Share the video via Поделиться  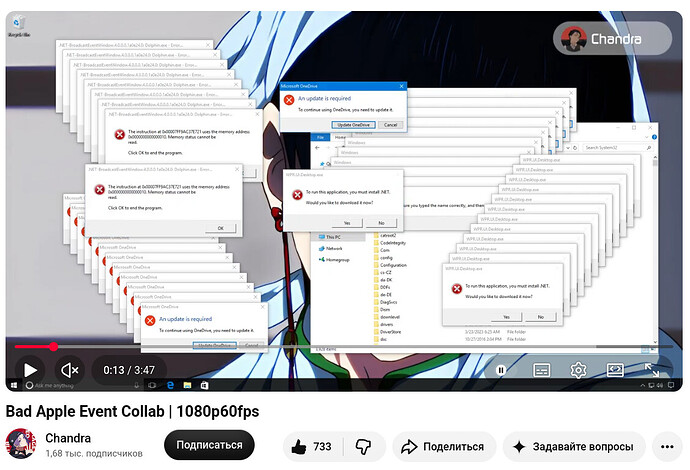click(444, 447)
